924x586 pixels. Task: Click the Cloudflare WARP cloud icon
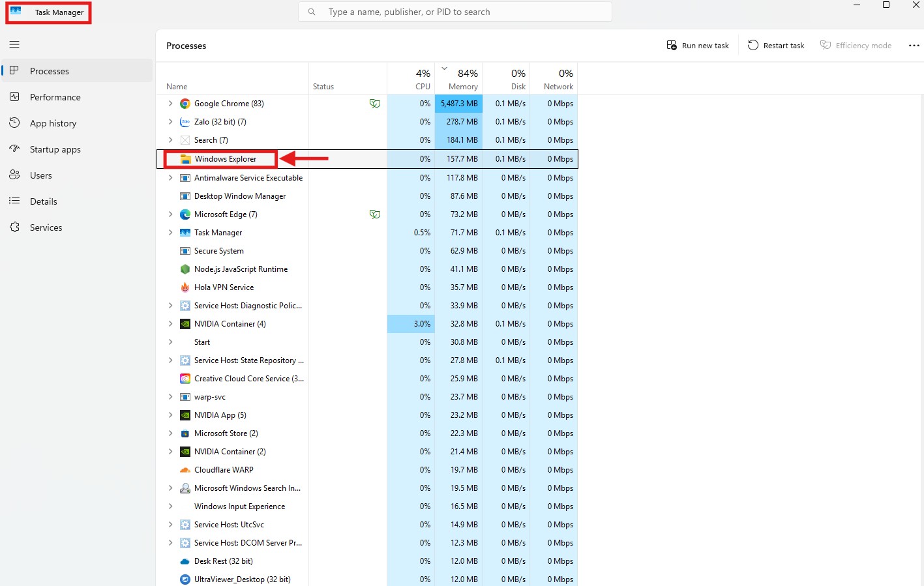185,470
